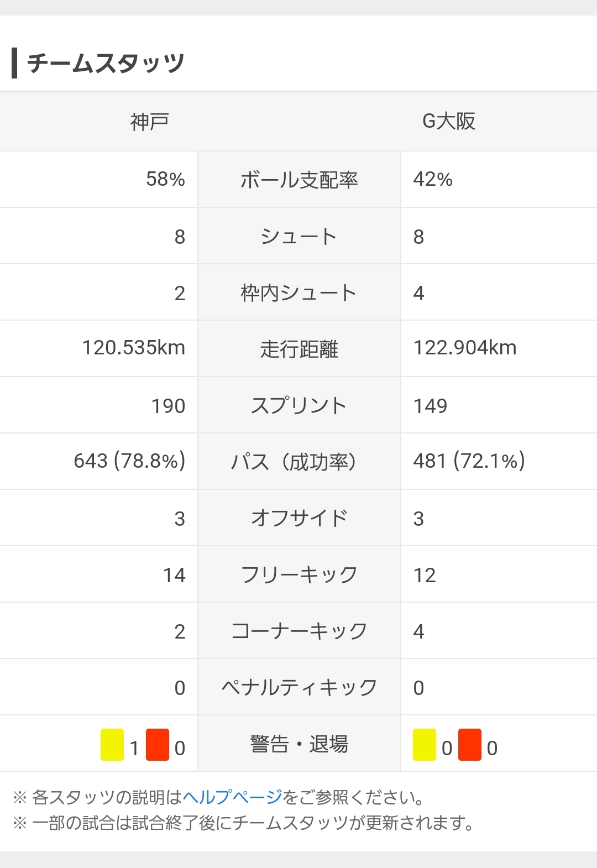The width and height of the screenshot is (597, 868).
Task: Click G大阪's red card icon
Action: click(470, 745)
